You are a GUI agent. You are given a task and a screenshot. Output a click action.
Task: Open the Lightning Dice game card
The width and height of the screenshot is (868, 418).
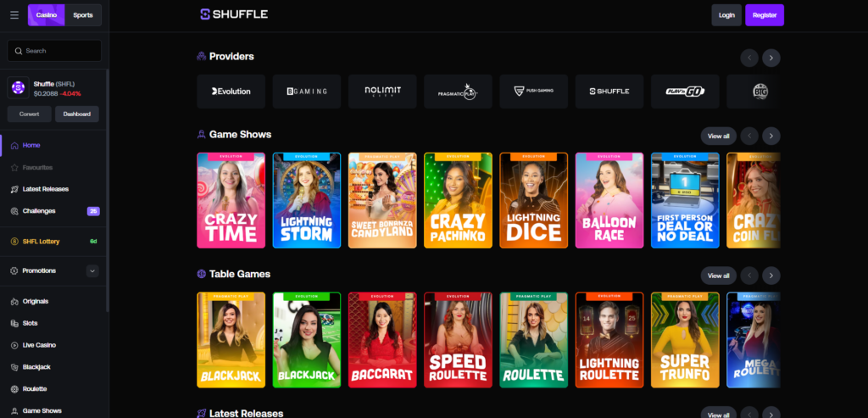pos(534,200)
